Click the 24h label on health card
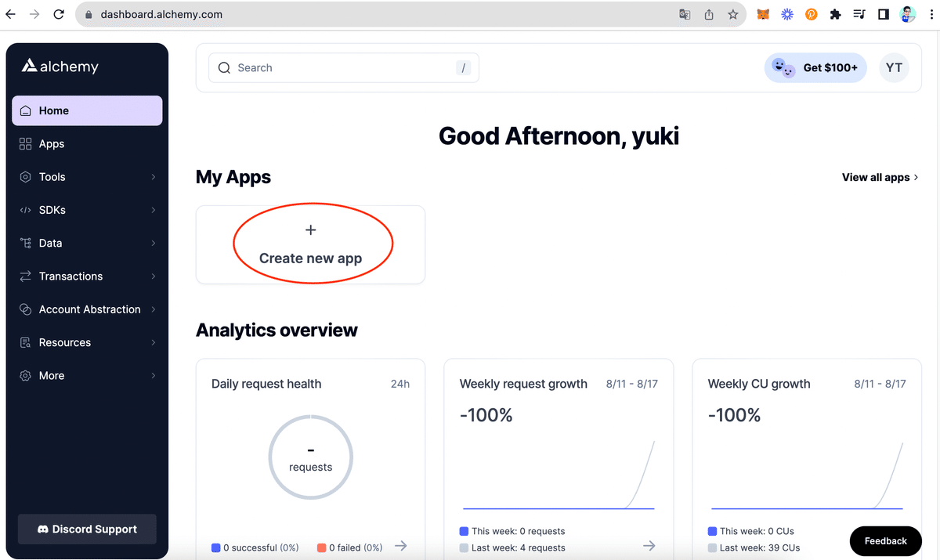 [400, 384]
